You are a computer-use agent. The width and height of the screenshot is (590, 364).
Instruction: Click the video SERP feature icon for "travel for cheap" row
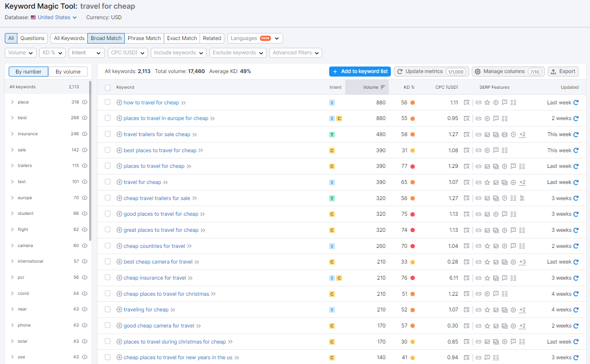(513, 182)
